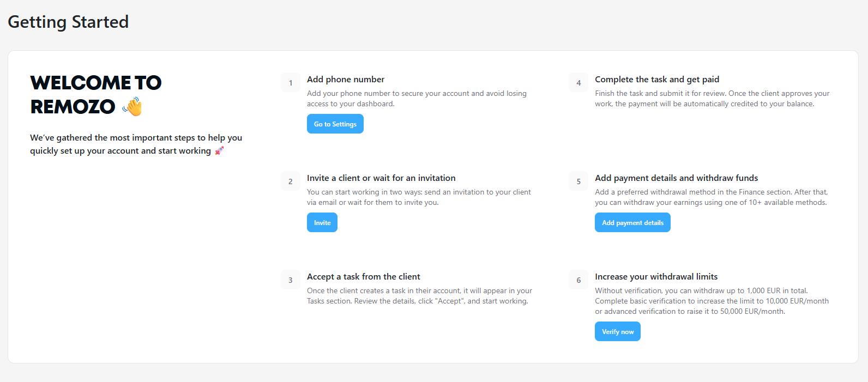Select the step 4 number badge
868x382 pixels.
coord(578,83)
